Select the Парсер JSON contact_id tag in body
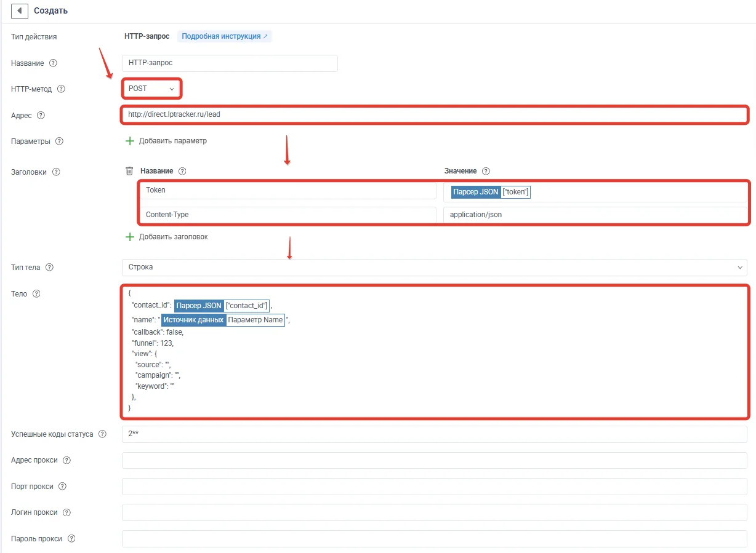Image resolution: width=756 pixels, height=553 pixels. [222, 306]
